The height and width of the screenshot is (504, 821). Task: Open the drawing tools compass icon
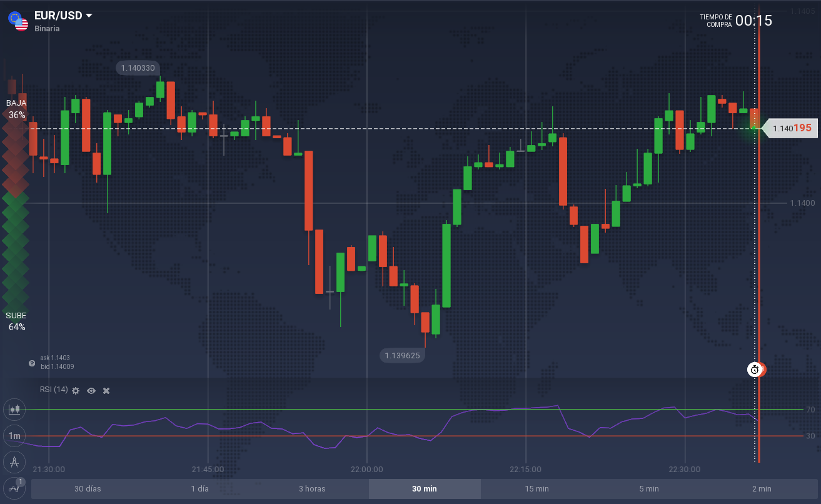coord(14,462)
